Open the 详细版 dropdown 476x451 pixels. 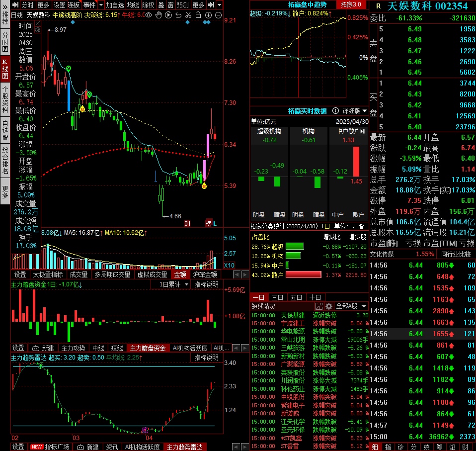[355, 111]
